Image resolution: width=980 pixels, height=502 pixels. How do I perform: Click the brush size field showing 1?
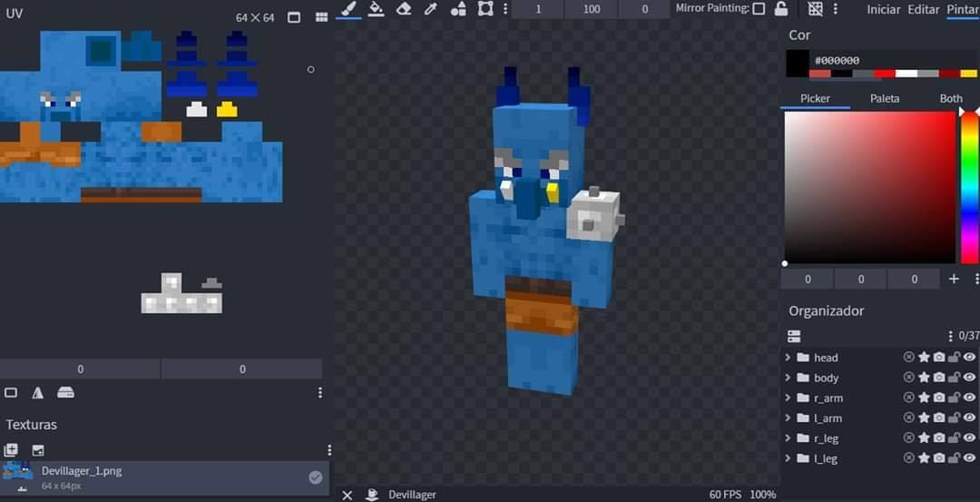(538, 9)
